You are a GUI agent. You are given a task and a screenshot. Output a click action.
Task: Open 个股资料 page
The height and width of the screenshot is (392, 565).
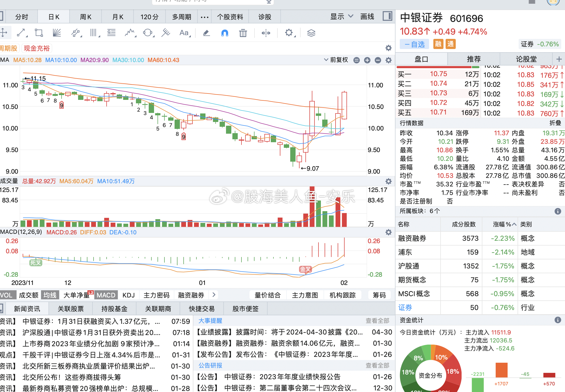(230, 17)
